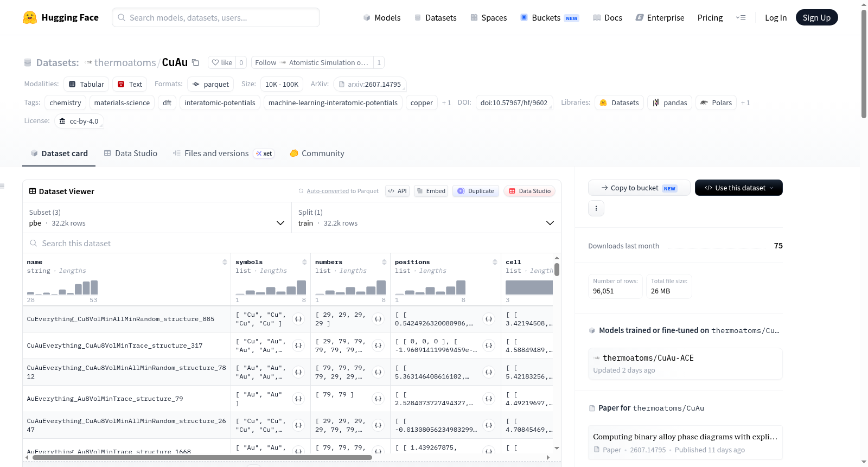Like the CuAu dataset
Screen dimensions: 868x467
222,62
